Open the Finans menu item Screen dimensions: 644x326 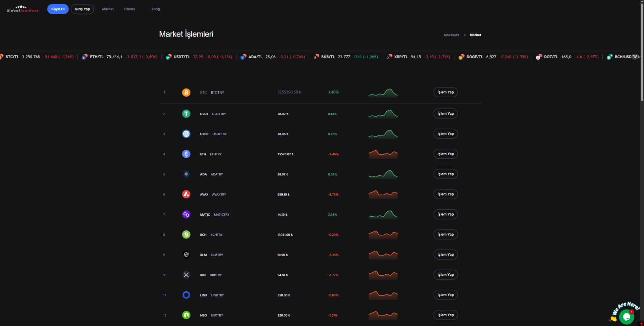tap(129, 9)
